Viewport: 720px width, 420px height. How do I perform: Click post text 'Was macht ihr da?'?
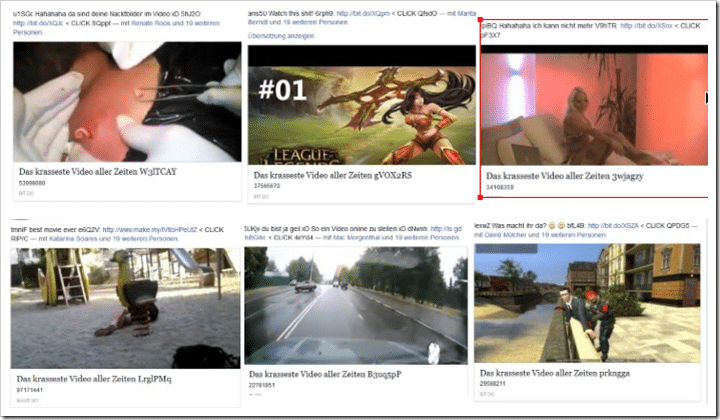tap(518, 225)
